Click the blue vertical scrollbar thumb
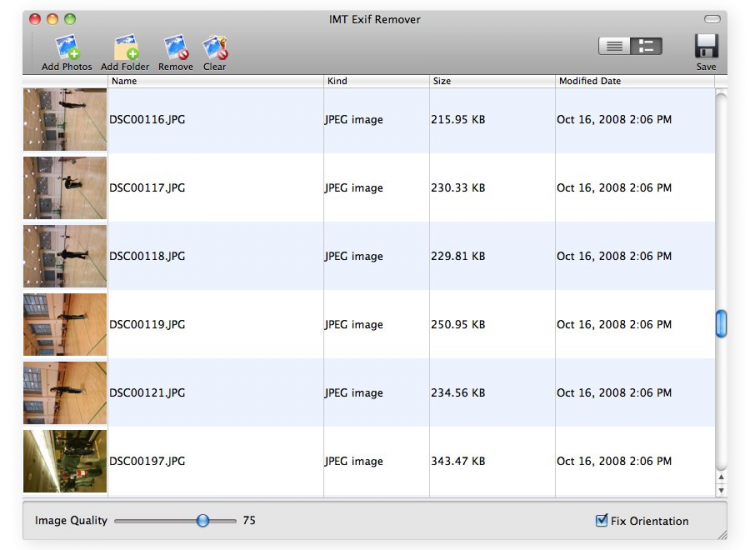 721,324
